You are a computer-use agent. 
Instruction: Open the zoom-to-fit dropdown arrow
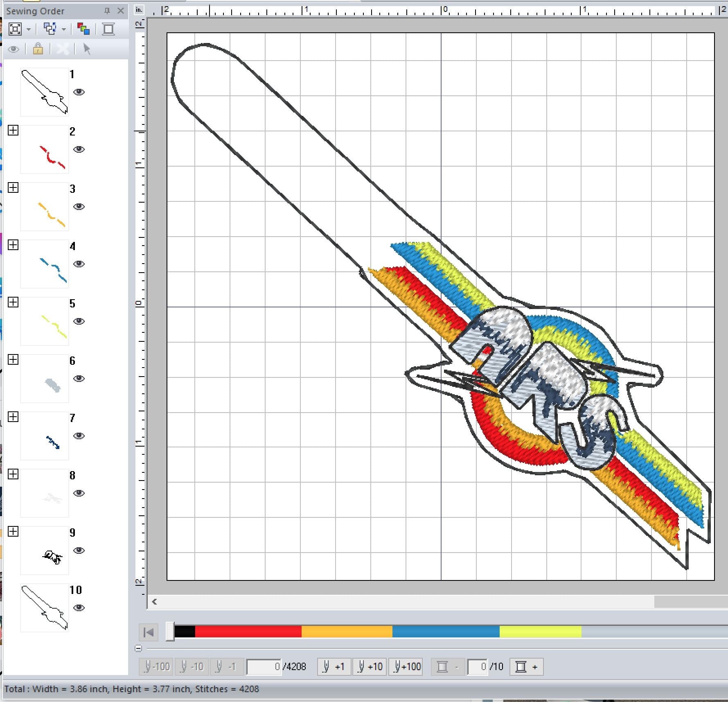click(x=29, y=29)
